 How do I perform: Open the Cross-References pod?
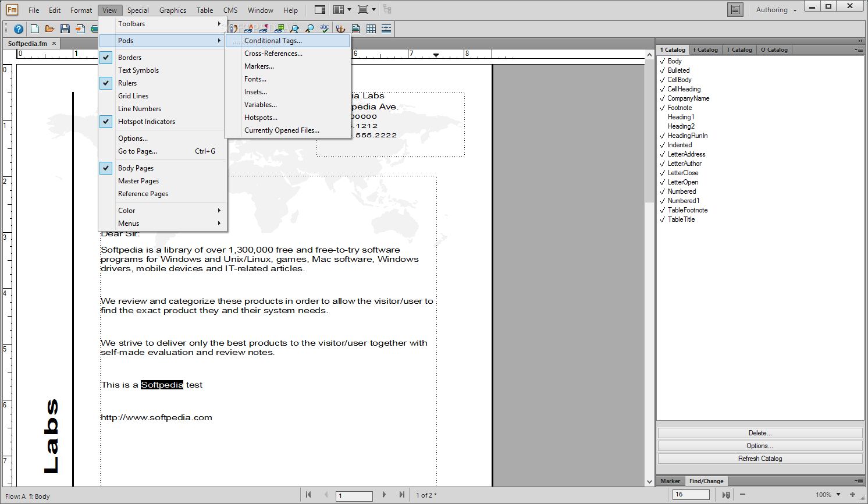(x=288, y=54)
